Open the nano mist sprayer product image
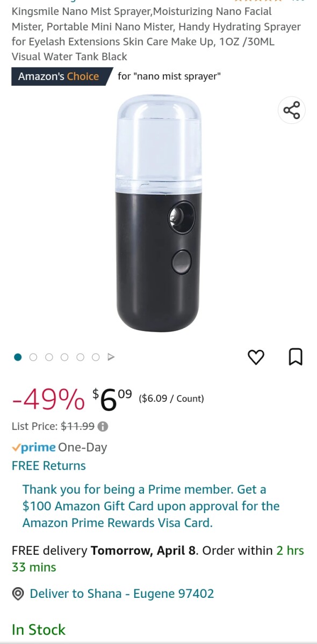This screenshot has height=644, width=317. (x=159, y=213)
